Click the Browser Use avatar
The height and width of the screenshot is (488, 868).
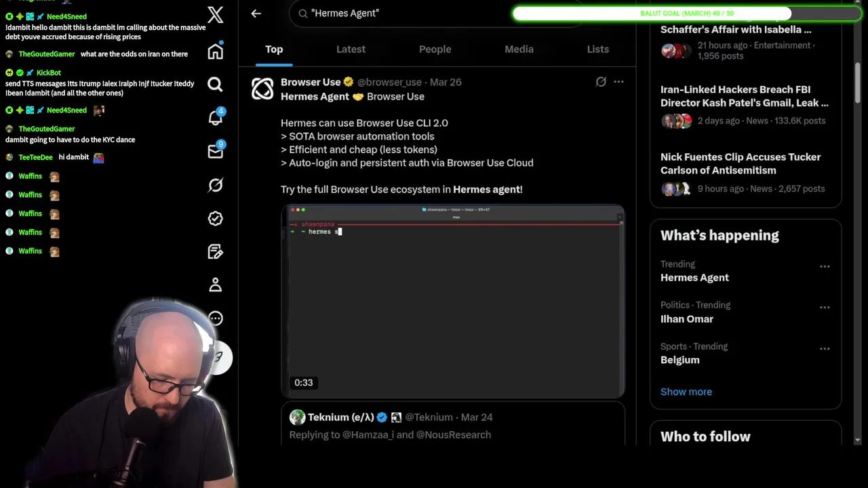click(x=262, y=89)
